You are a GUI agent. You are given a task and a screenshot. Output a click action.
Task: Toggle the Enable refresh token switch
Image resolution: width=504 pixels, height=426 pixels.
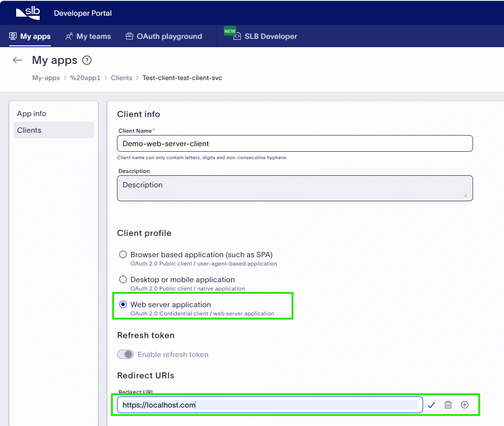pyautogui.click(x=125, y=354)
